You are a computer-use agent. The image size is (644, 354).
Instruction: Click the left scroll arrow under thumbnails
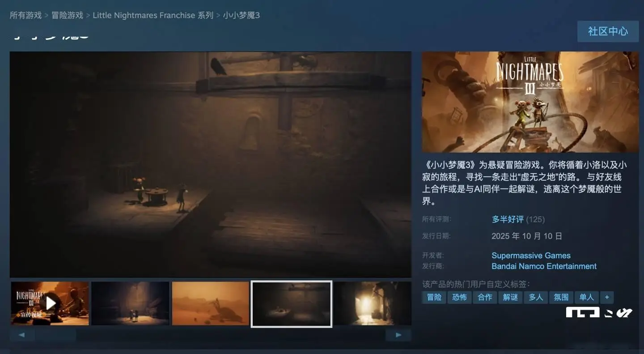[22, 335]
